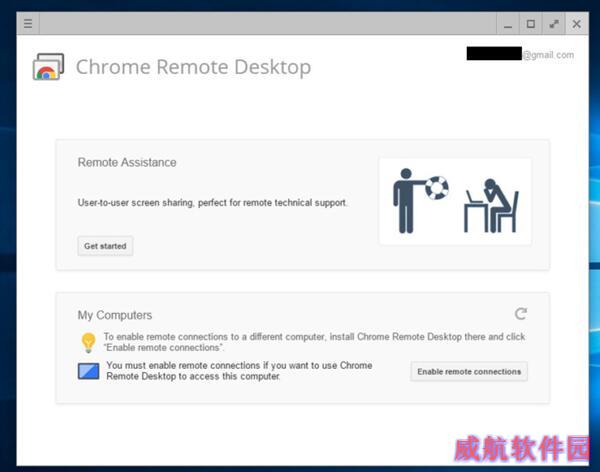Viewport: 600px width, 472px height.
Task: Maximize the Chrome Remote Desktop window
Action: (531, 24)
